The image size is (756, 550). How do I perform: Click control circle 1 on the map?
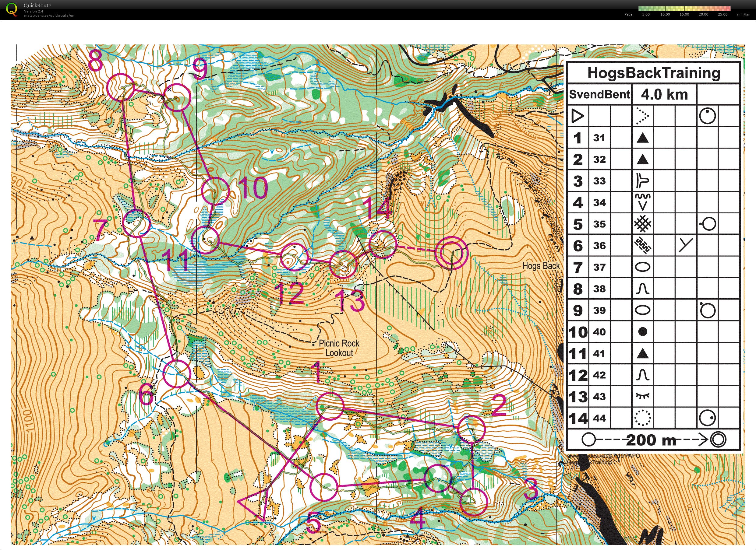pyautogui.click(x=329, y=406)
